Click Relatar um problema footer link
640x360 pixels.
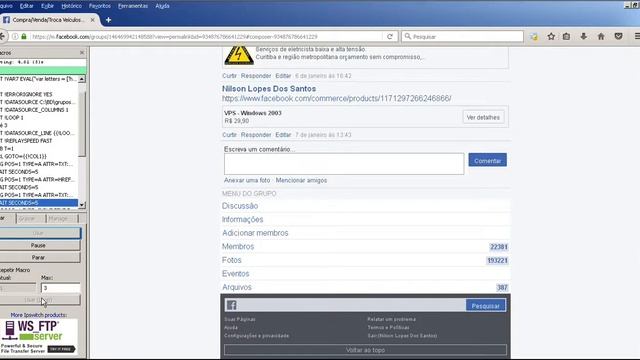391,319
